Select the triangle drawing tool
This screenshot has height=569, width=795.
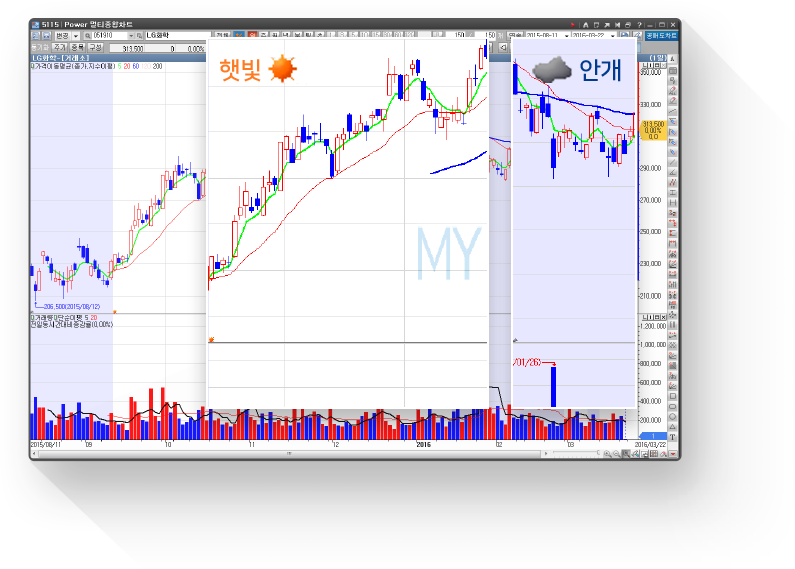(x=673, y=427)
